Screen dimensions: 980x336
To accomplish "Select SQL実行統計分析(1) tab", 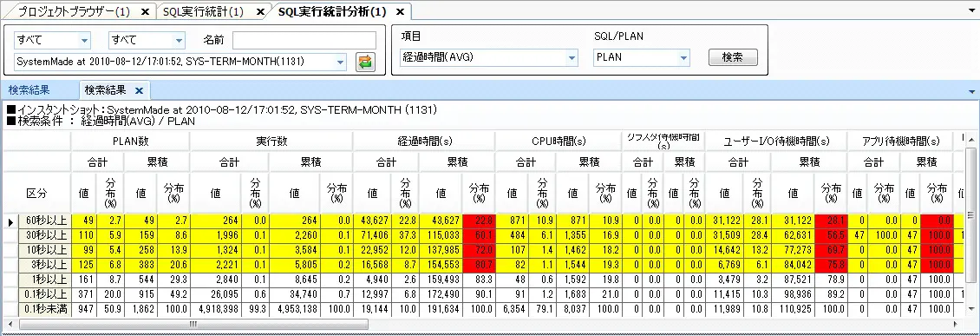I will pyautogui.click(x=332, y=11).
